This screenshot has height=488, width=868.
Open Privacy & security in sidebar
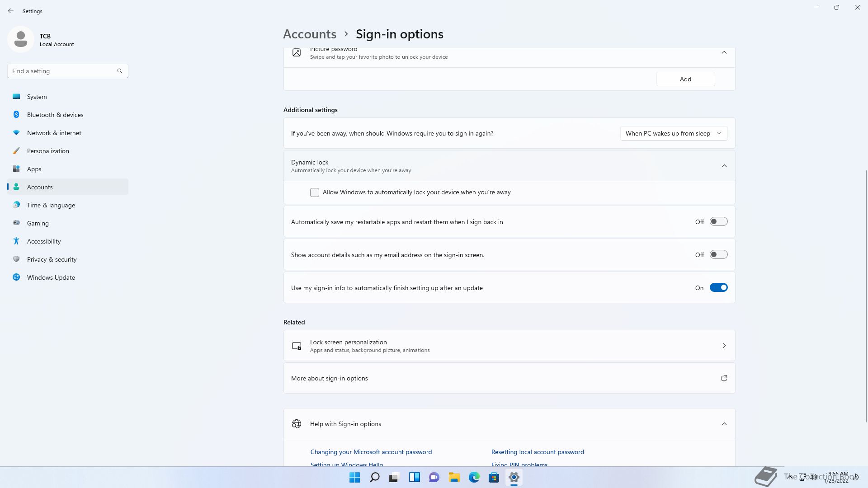[x=52, y=259]
